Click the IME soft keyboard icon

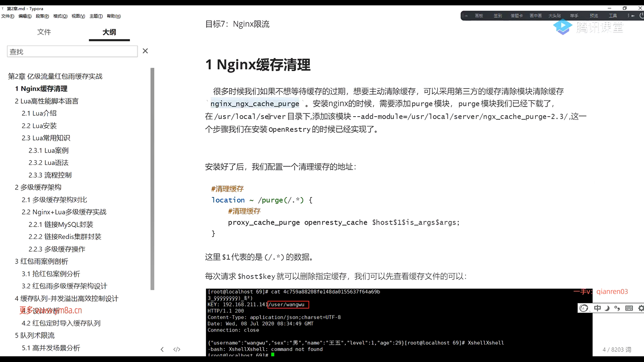[x=629, y=308]
